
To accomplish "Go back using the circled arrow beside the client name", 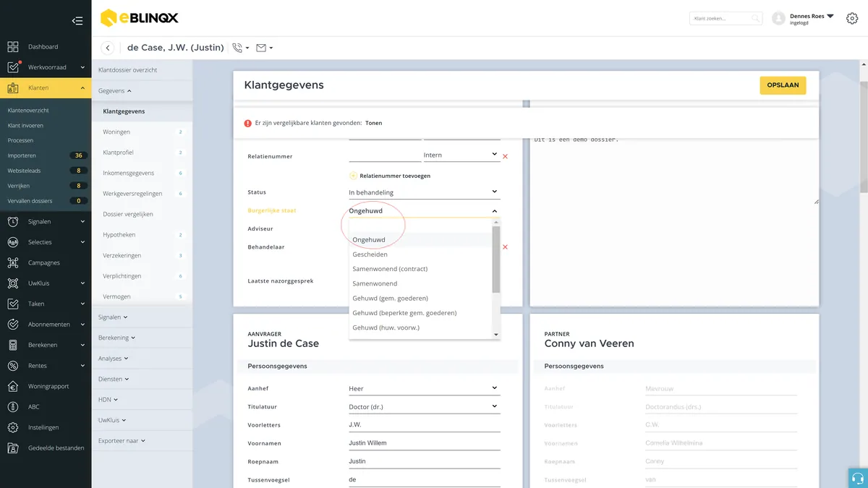I will 108,48.
